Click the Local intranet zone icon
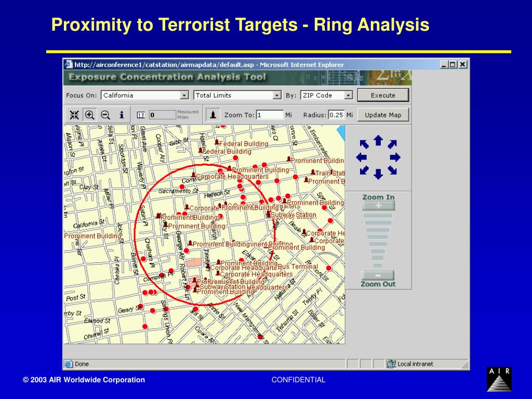 point(392,364)
